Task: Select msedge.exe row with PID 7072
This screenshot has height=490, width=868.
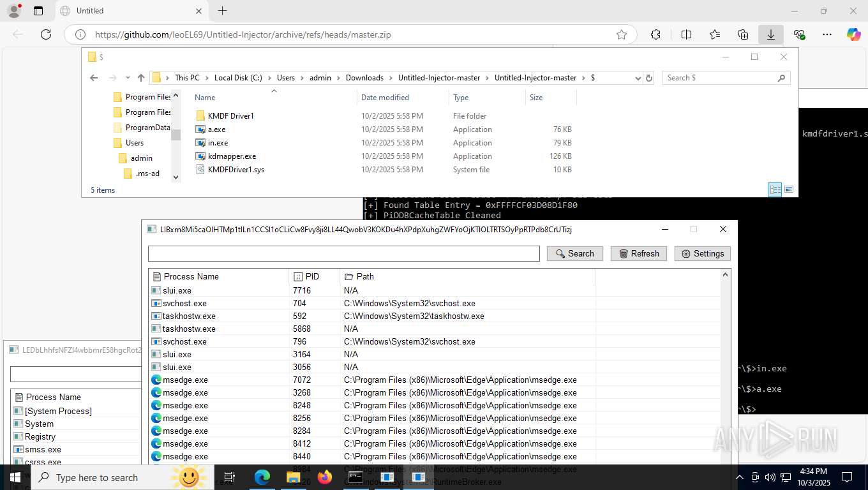Action: (x=435, y=380)
